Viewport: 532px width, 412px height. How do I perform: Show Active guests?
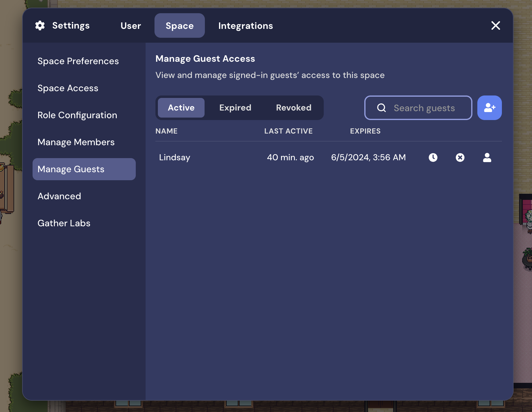coord(181,108)
